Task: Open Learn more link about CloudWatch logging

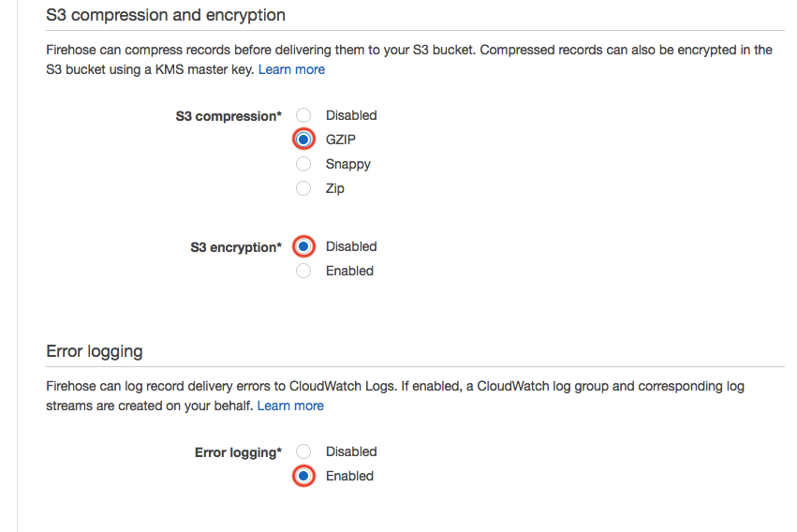Action: point(290,406)
